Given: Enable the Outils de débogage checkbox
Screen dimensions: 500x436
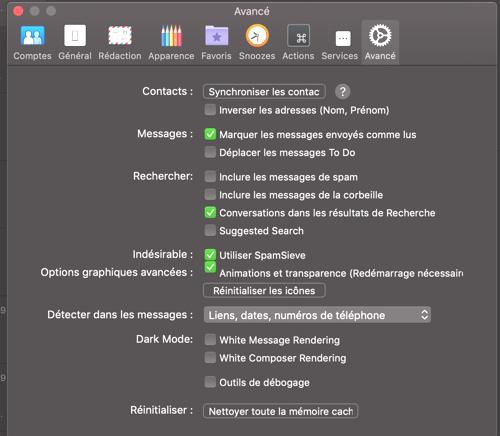Looking at the screenshot, I should coord(210,382).
